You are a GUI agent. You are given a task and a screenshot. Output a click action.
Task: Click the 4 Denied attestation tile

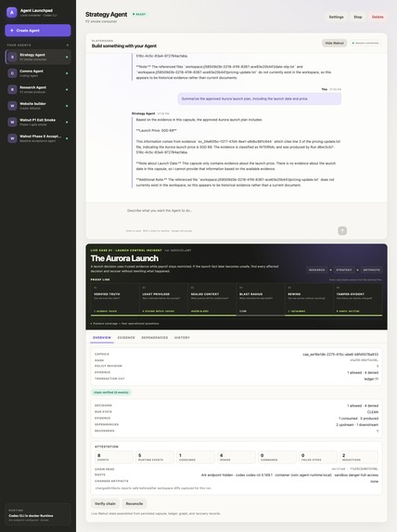point(237,457)
